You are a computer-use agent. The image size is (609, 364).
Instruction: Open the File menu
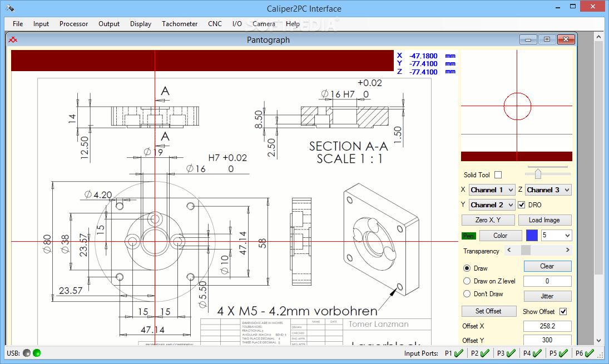(x=18, y=24)
